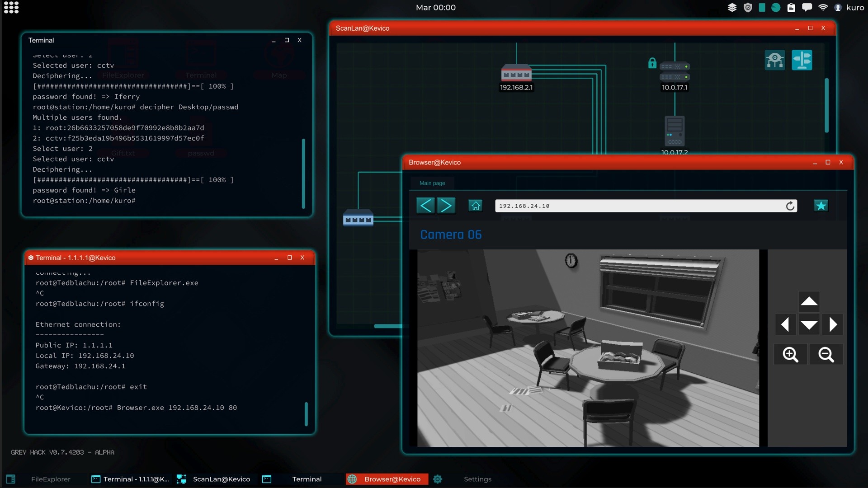
Task: Select the switch node 192.168.2.1
Action: tap(516, 74)
